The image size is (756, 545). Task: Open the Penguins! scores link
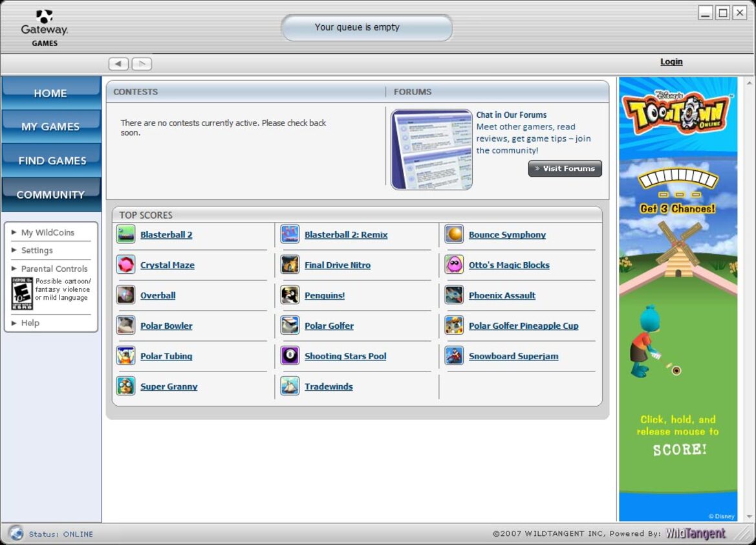[325, 295]
